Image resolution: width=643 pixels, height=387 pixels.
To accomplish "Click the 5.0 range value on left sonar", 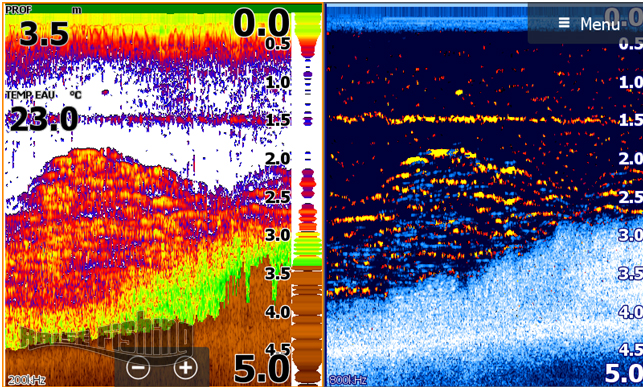I will [x=261, y=369].
